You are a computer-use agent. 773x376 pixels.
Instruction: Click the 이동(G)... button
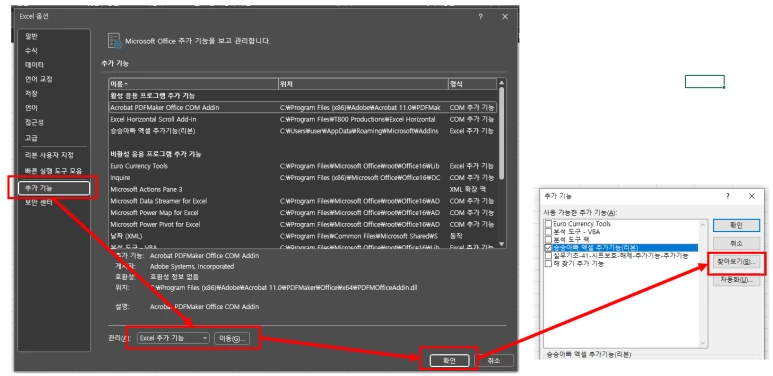pyautogui.click(x=232, y=338)
